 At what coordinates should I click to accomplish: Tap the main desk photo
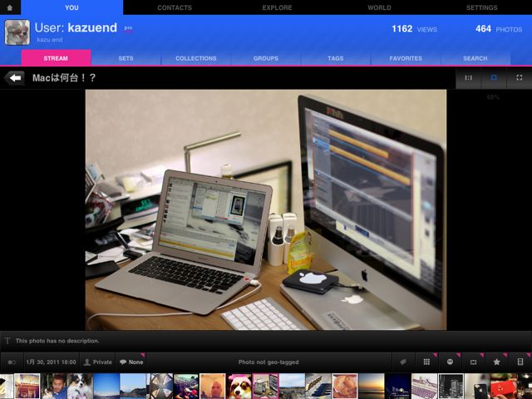(x=266, y=209)
